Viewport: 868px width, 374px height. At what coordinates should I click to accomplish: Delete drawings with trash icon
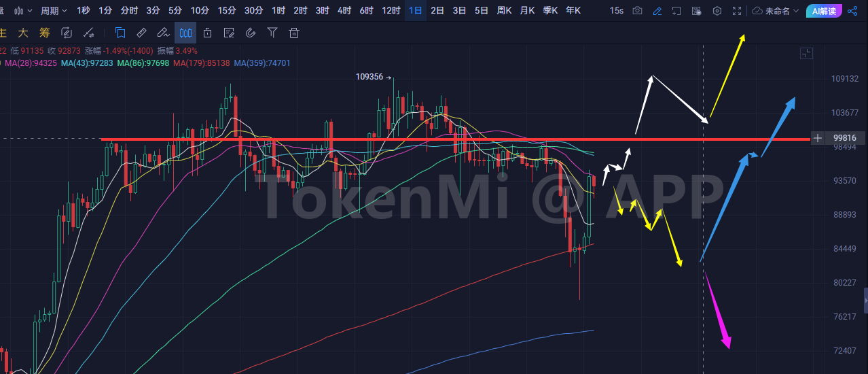coord(294,33)
